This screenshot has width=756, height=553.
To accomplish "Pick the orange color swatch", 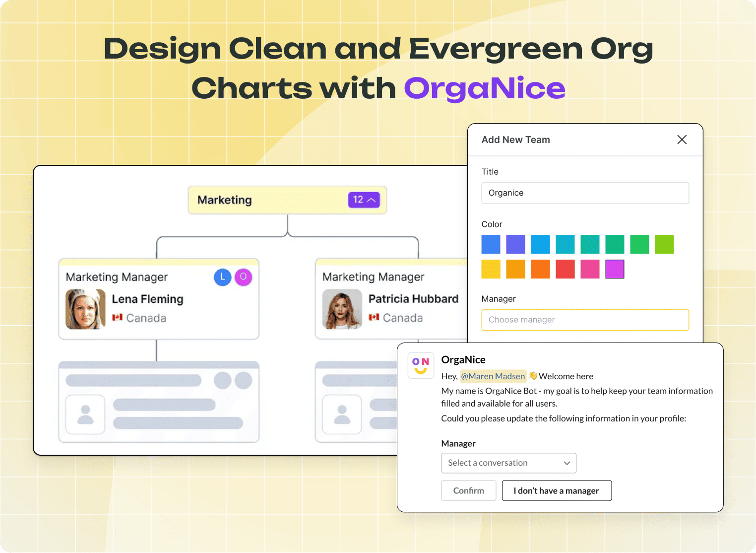I will point(540,269).
